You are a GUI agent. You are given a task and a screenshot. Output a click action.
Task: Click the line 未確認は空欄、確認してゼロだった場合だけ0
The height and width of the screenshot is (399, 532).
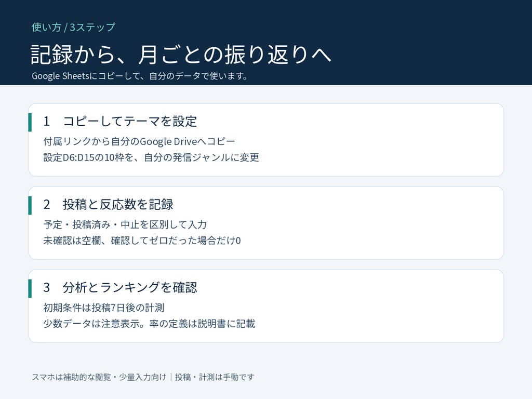[x=142, y=241]
